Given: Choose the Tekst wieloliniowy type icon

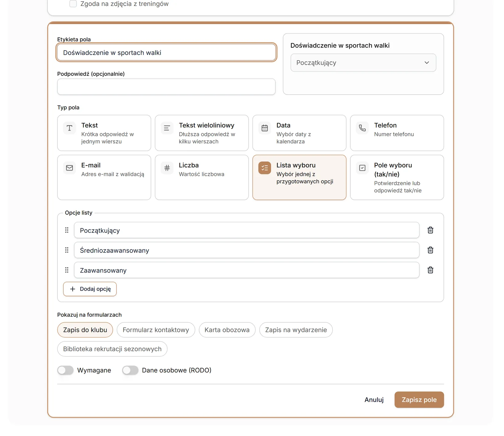Looking at the screenshot, I should pos(167,128).
